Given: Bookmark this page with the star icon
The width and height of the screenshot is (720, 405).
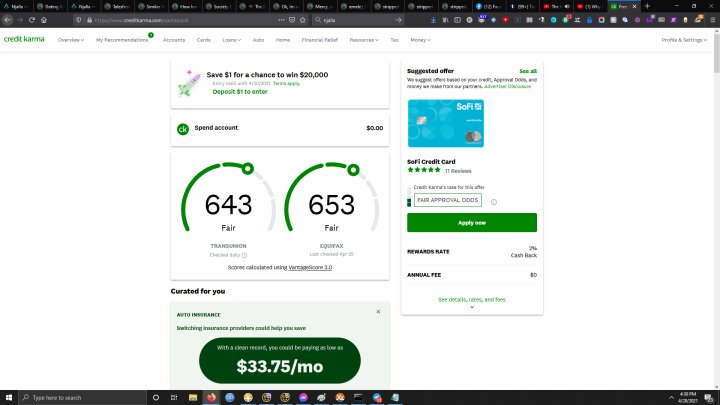Looking at the screenshot, I should [x=303, y=20].
